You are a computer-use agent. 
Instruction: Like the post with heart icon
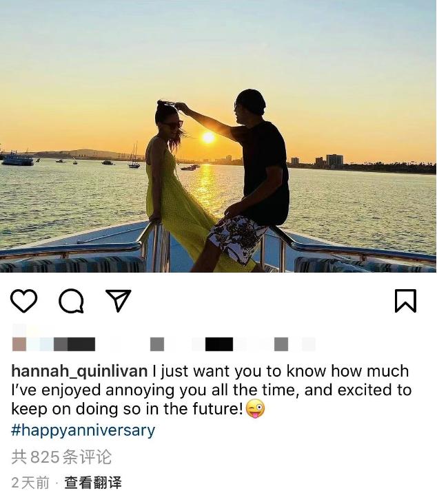click(x=24, y=300)
